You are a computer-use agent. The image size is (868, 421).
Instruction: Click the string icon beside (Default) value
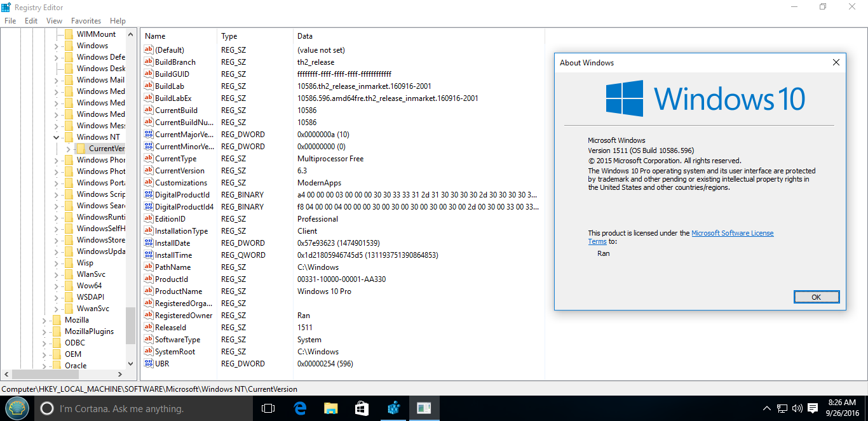(149, 50)
